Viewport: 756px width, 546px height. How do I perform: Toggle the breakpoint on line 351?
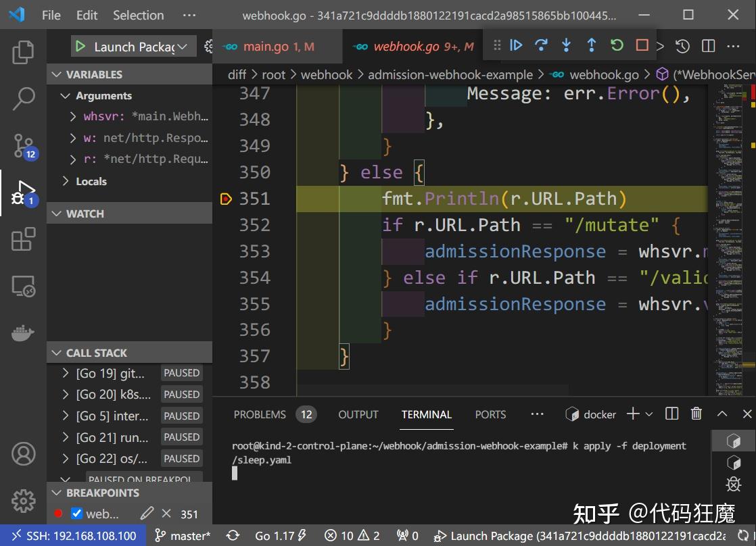(x=226, y=199)
